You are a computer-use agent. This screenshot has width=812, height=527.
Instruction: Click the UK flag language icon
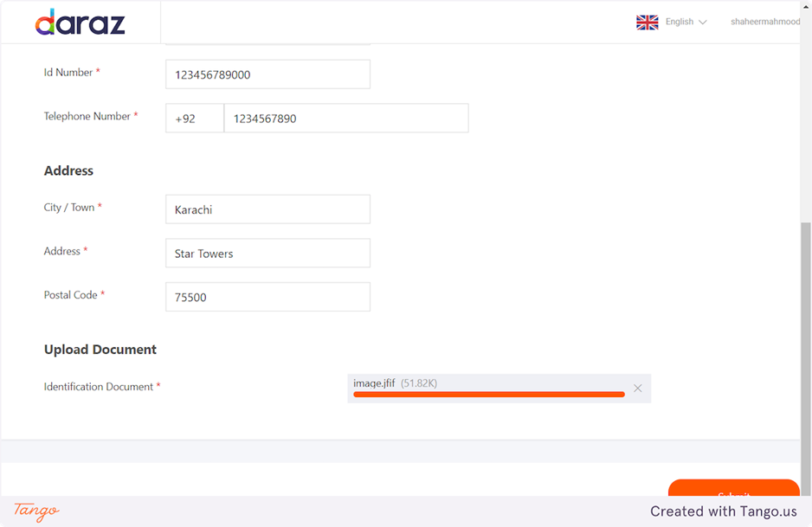point(647,22)
